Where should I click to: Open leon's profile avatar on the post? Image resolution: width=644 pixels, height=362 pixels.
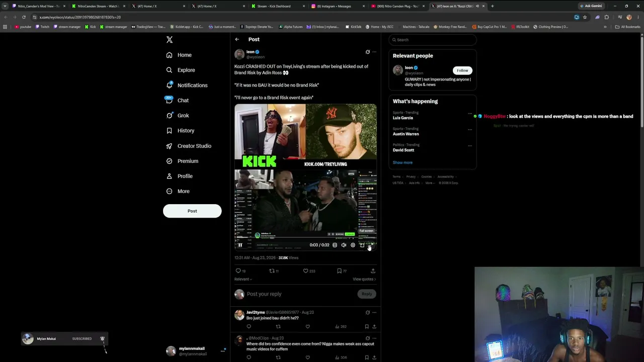pyautogui.click(x=239, y=54)
